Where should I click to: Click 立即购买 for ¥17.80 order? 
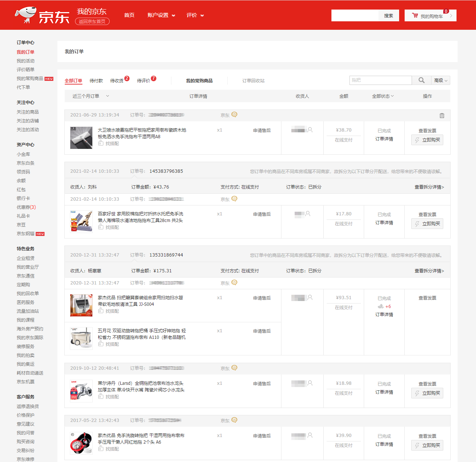(427, 224)
